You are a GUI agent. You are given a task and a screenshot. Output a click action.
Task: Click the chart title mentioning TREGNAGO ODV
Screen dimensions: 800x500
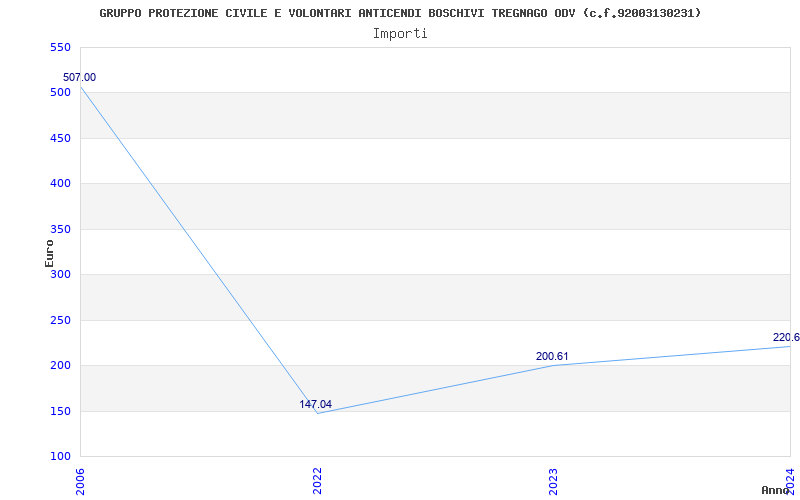tap(400, 13)
